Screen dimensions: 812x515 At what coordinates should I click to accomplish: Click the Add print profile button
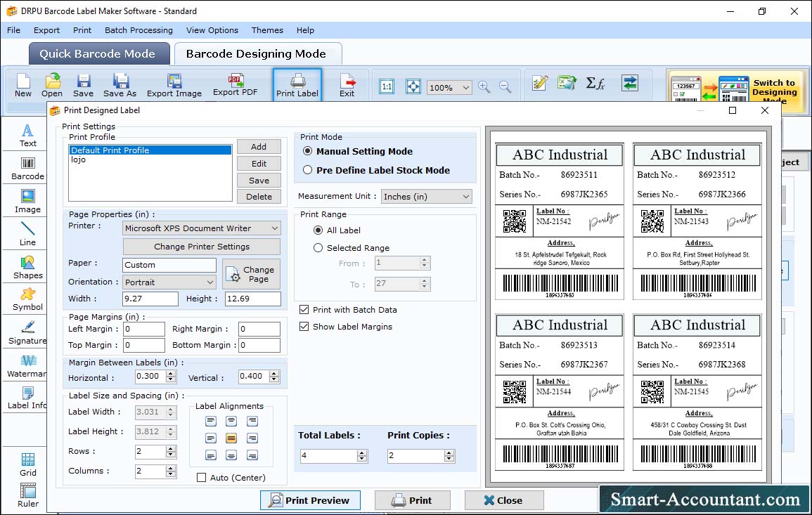click(259, 147)
